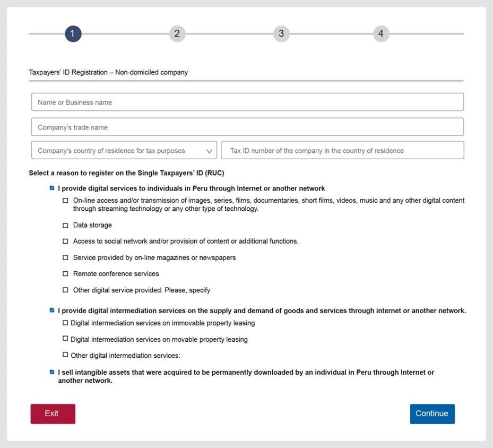Check the streaming digital content option
The width and height of the screenshot is (493, 448).
[65, 200]
